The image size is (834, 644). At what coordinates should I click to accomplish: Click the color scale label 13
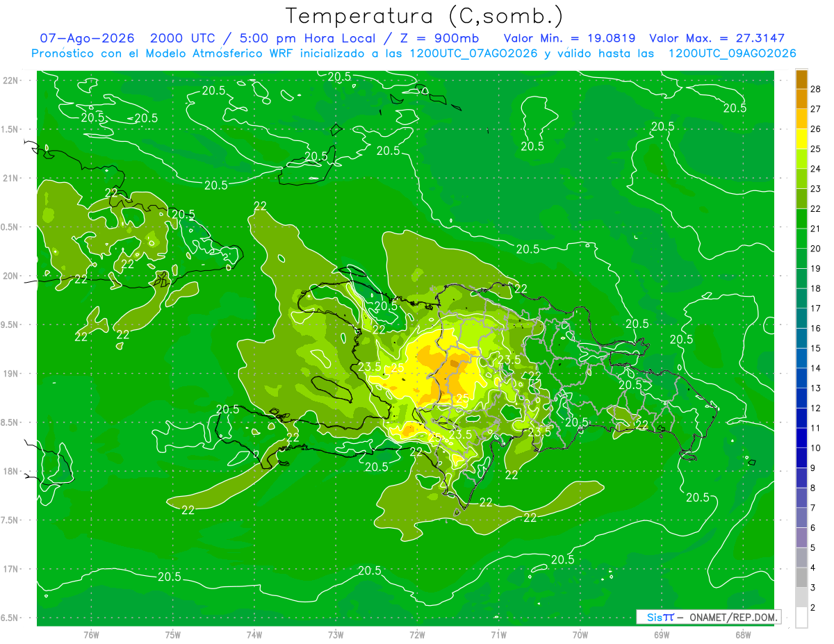pyautogui.click(x=816, y=388)
